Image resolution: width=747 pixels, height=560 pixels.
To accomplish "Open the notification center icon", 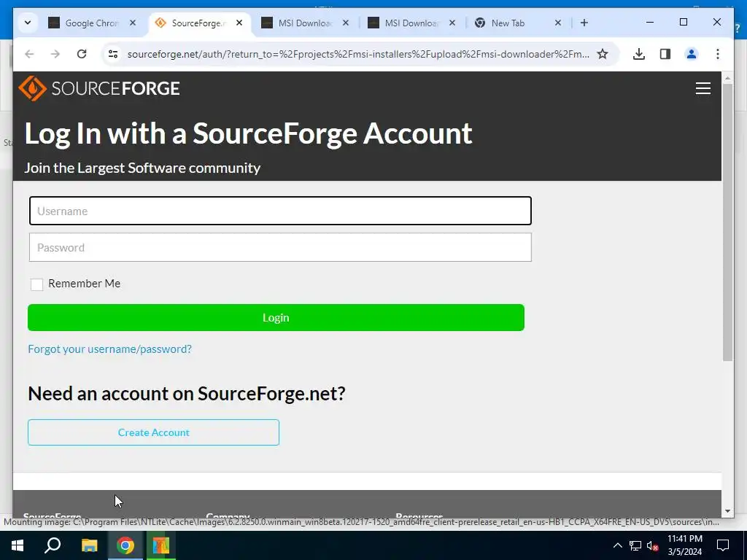I will click(x=723, y=545).
